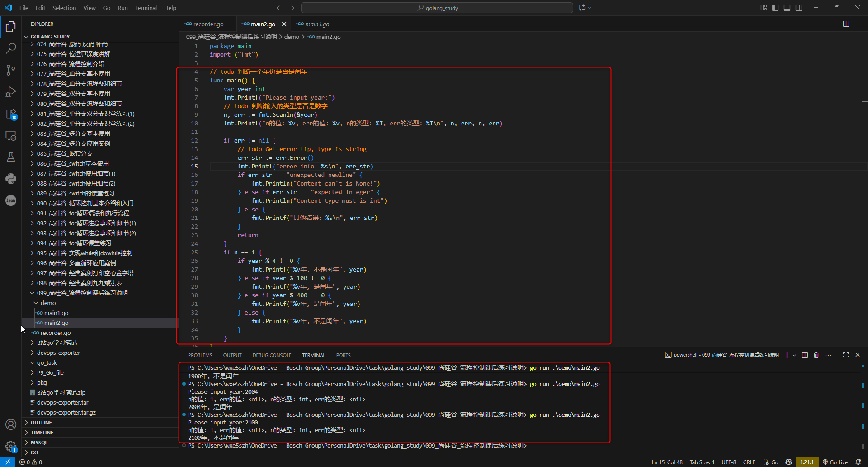Switch to the PROBLEMS panel tab
This screenshot has width=868, height=467.
[x=200, y=355]
